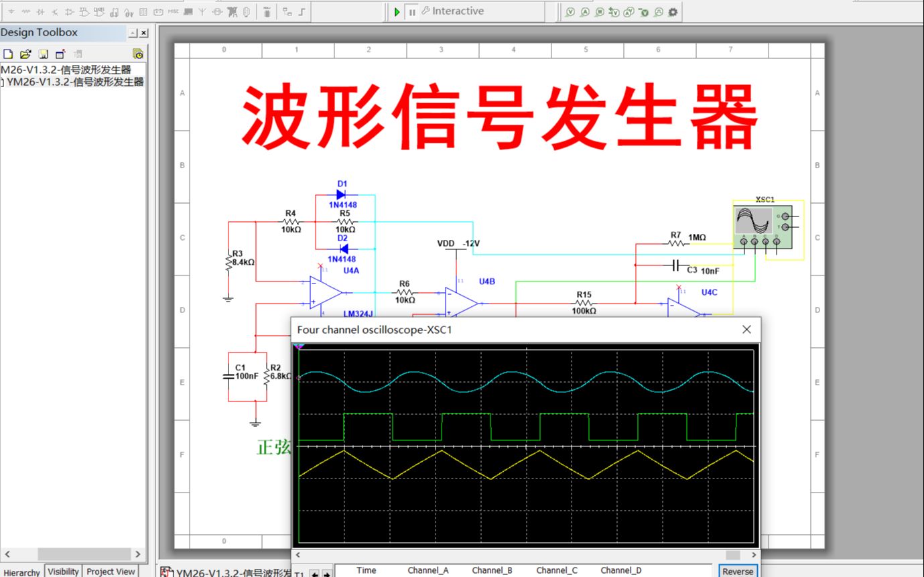The height and width of the screenshot is (577, 924).
Task: Select the Place Source component icon
Action: [10, 11]
